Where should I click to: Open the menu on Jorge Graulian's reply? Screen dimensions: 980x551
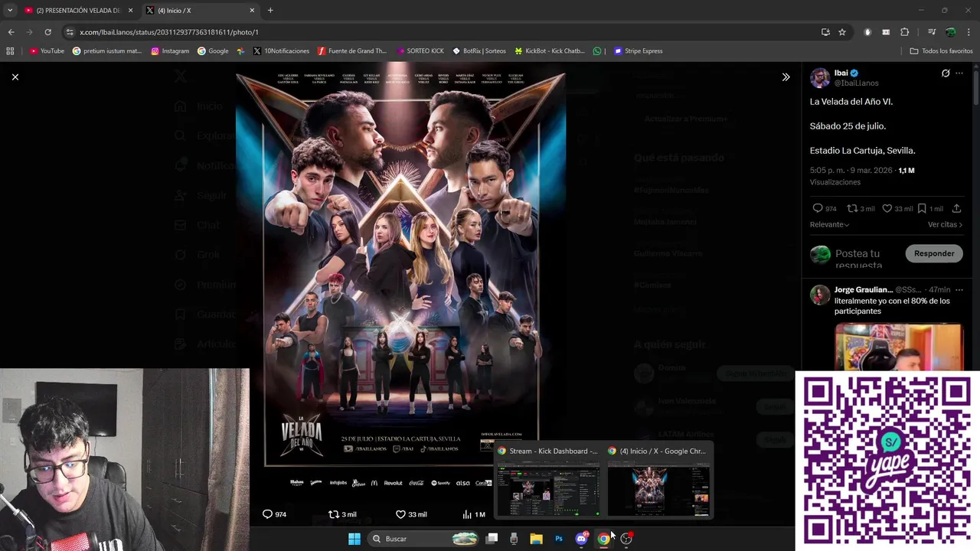tap(959, 290)
